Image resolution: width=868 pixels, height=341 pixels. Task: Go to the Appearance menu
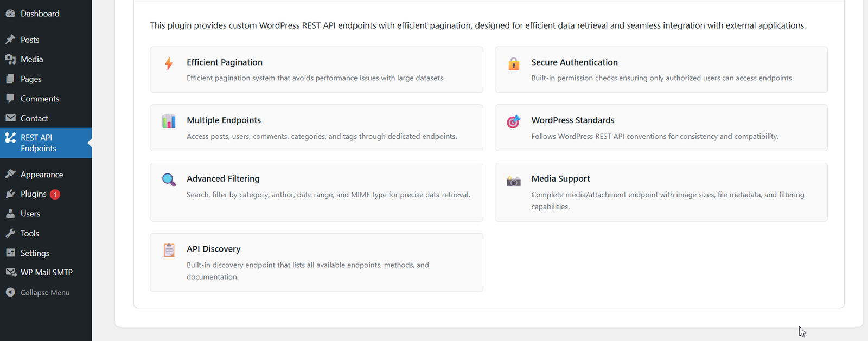click(x=46, y=175)
